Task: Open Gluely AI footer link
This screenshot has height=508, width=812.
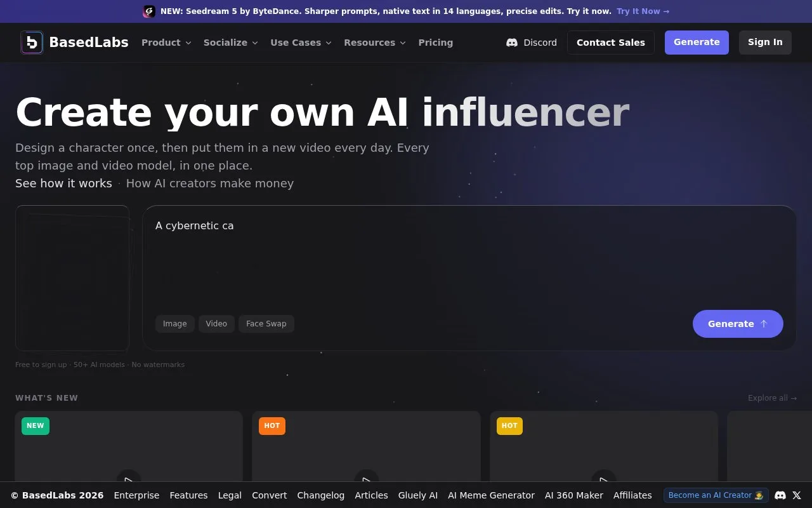Action: 418,495
